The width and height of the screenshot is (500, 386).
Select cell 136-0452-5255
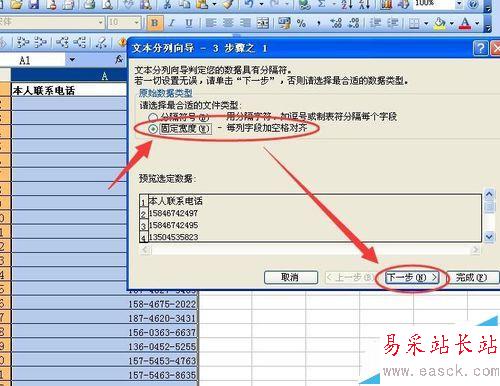coord(105,347)
